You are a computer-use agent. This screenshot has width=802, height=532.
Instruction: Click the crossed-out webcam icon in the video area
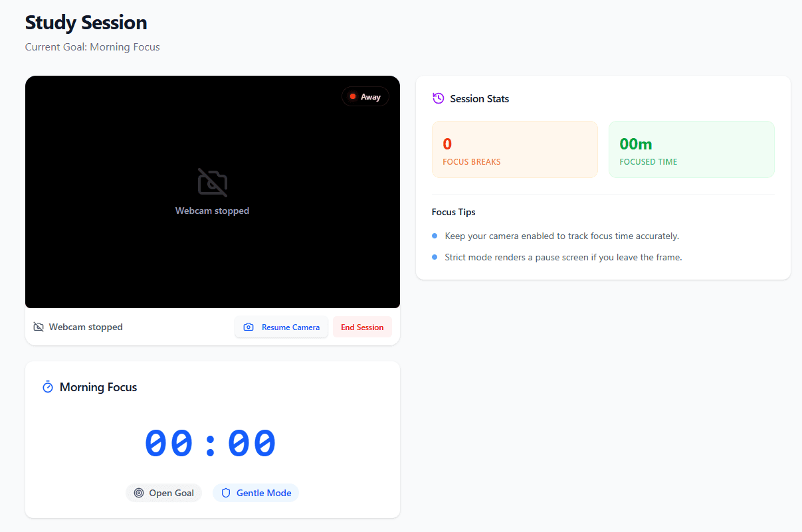pos(212,181)
